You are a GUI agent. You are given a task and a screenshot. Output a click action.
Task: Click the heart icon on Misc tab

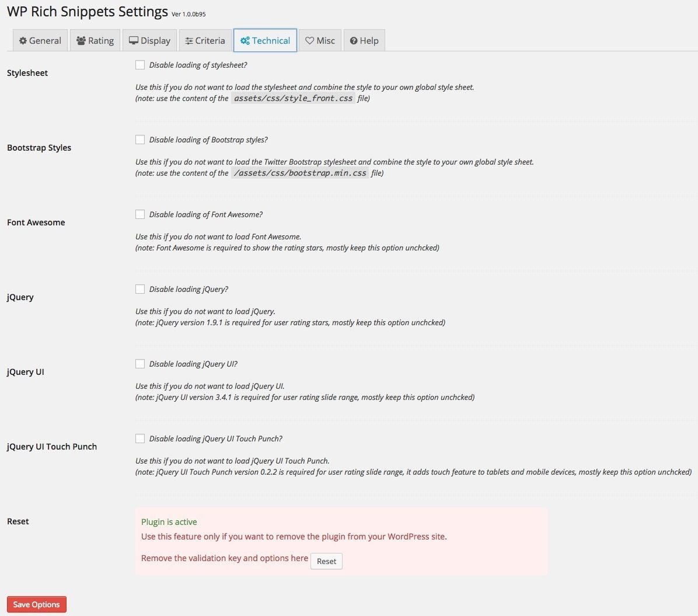click(309, 40)
